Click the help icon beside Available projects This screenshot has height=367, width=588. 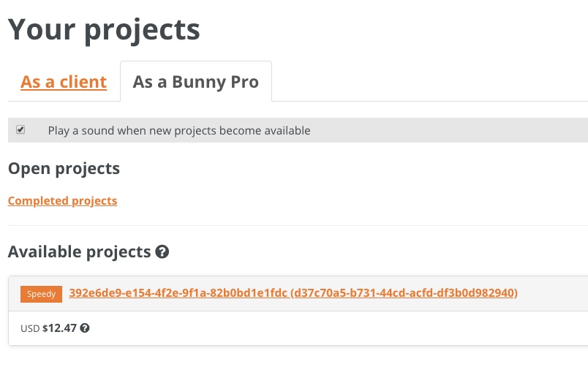pyautogui.click(x=162, y=252)
